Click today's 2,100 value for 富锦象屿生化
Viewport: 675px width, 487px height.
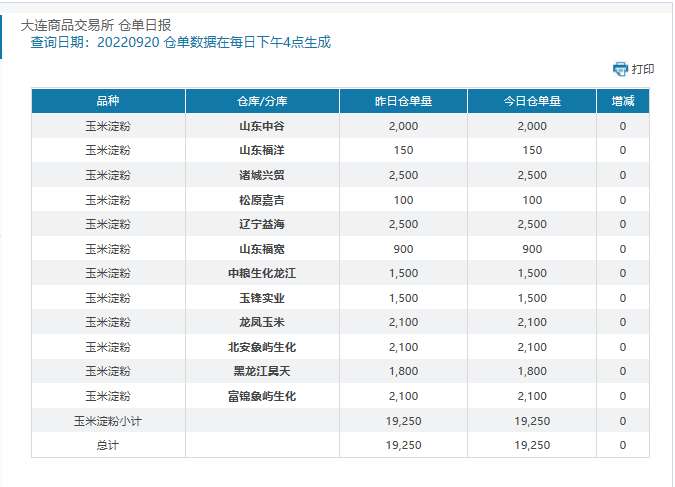point(532,396)
